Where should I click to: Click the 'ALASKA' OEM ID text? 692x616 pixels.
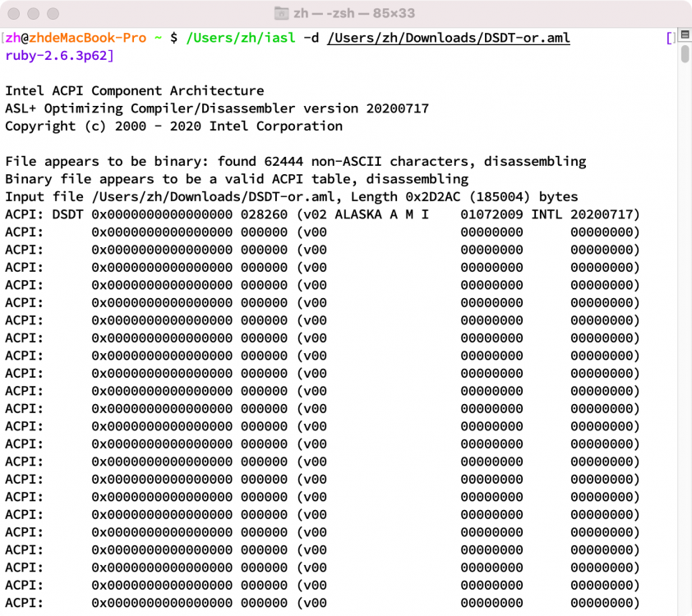[x=358, y=214]
